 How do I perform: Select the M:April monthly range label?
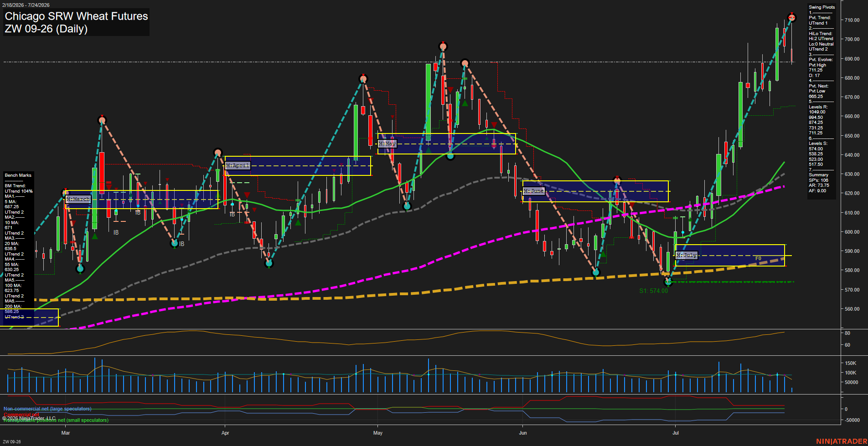point(238,165)
